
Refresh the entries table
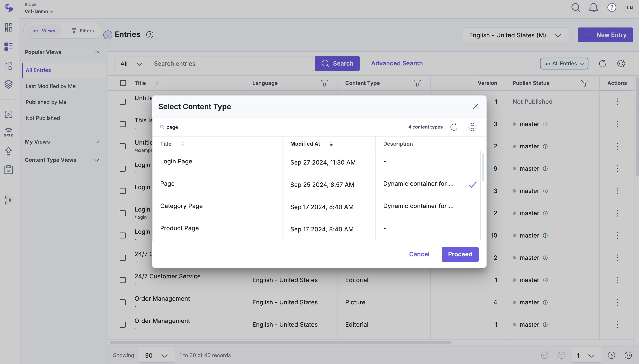602,64
